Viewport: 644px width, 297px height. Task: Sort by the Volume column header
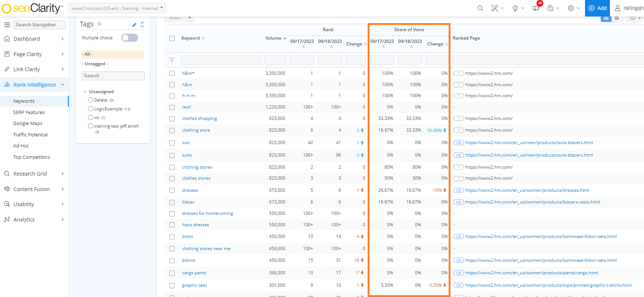click(x=273, y=38)
